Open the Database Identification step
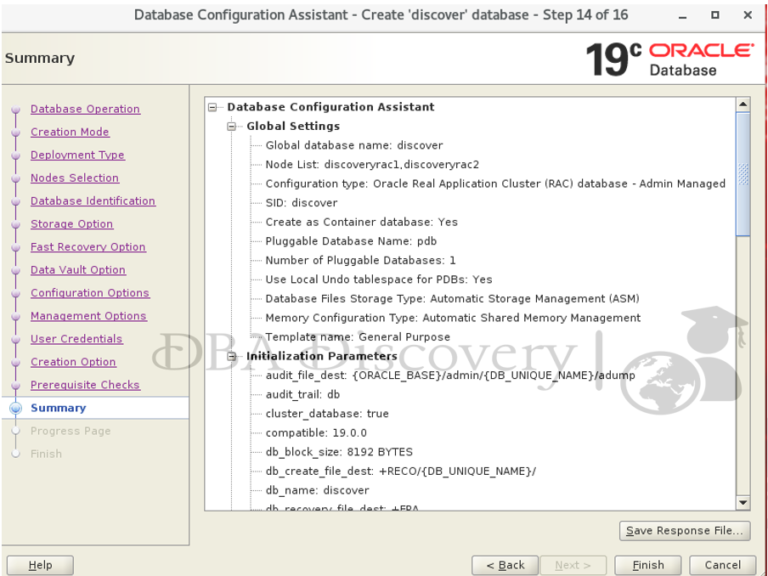768x576 pixels. (x=92, y=201)
